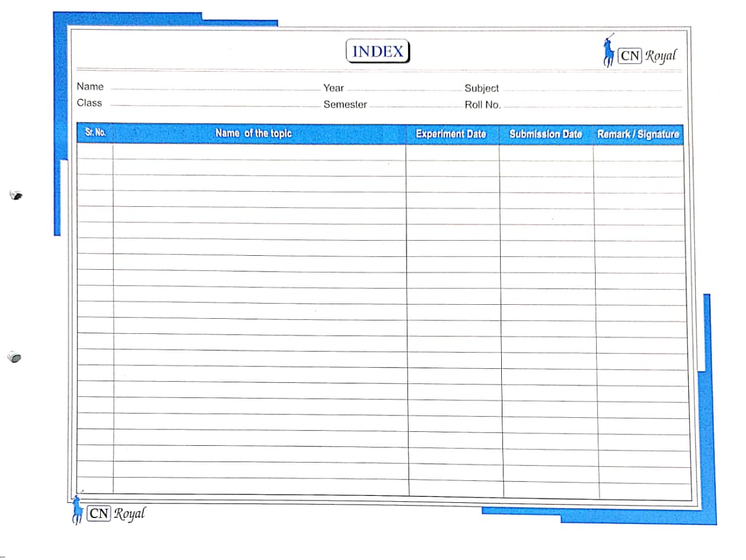Click the INDEX title box
Viewport: 746px width, 560px height.
click(x=378, y=51)
